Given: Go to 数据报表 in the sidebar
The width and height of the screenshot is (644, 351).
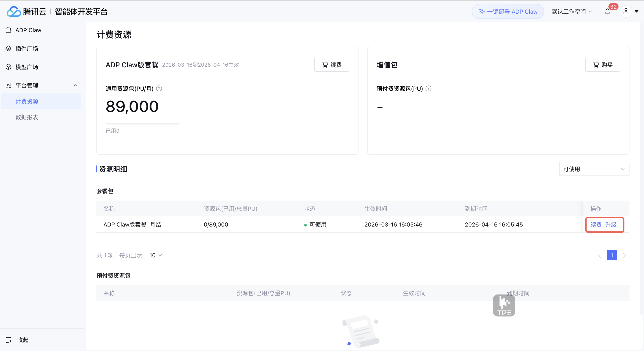Looking at the screenshot, I should (27, 117).
